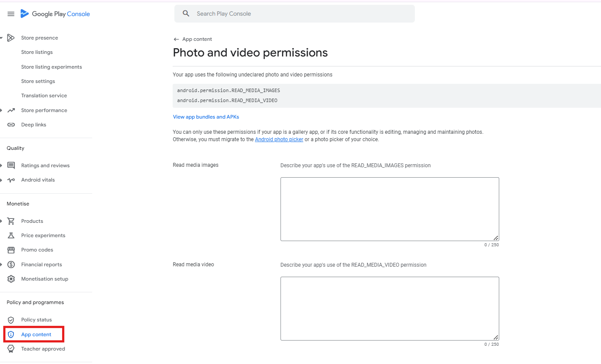The image size is (601, 364).
Task: Click the Android vitals icon
Action: 11,179
